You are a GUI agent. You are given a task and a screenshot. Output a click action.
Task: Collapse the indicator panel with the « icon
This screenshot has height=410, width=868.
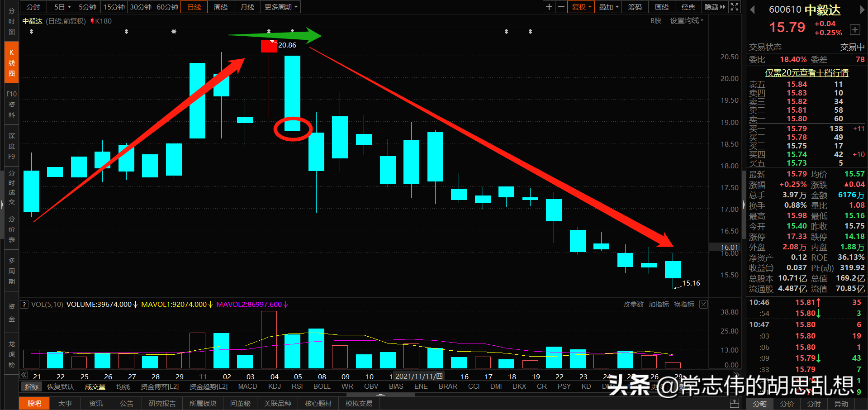[x=24, y=375]
